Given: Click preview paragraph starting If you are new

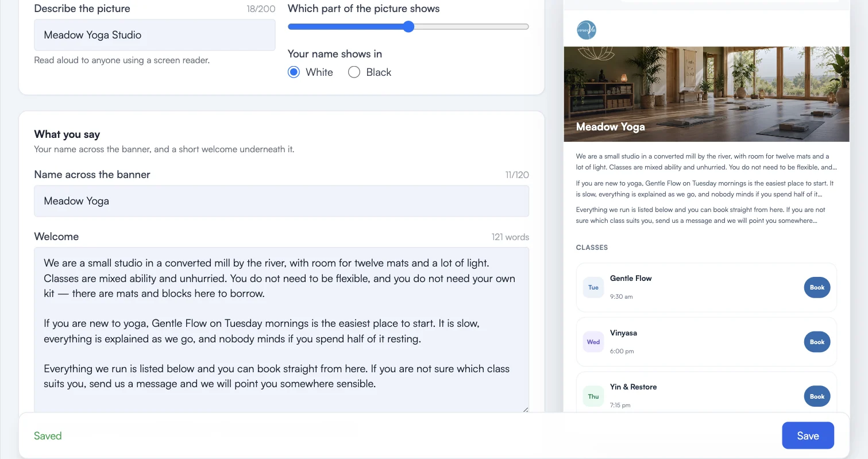Looking at the screenshot, I should (706, 189).
